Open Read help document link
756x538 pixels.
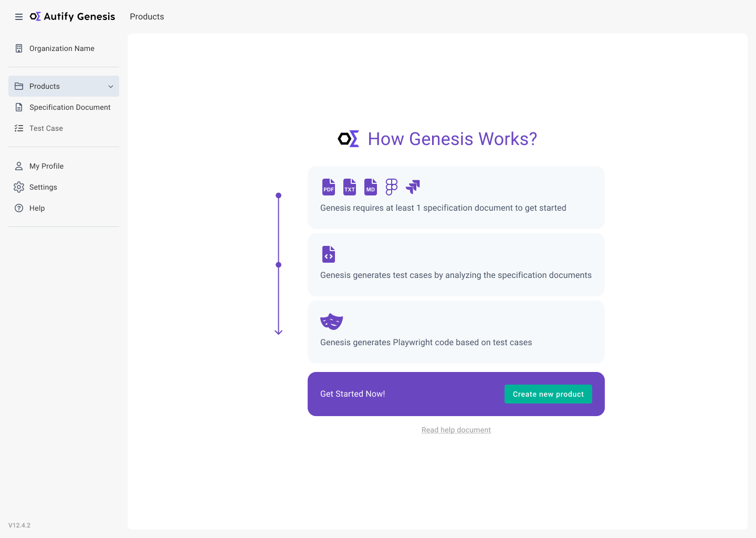[x=456, y=430]
